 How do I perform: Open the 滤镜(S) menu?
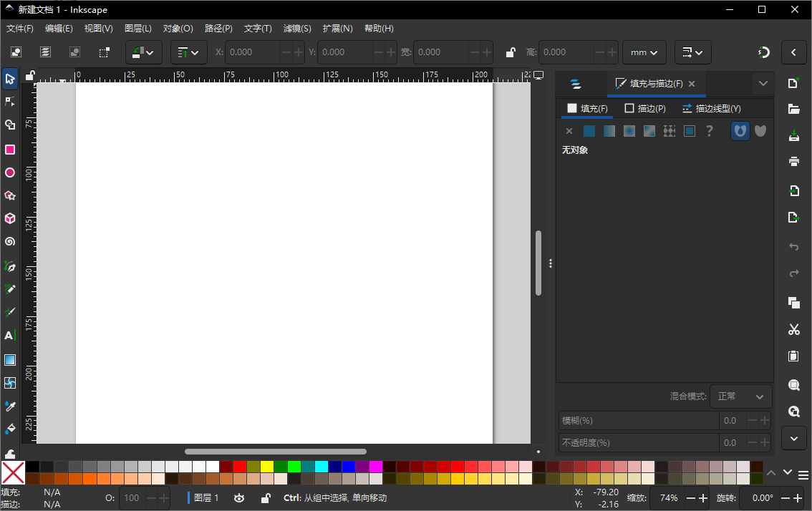tap(297, 29)
